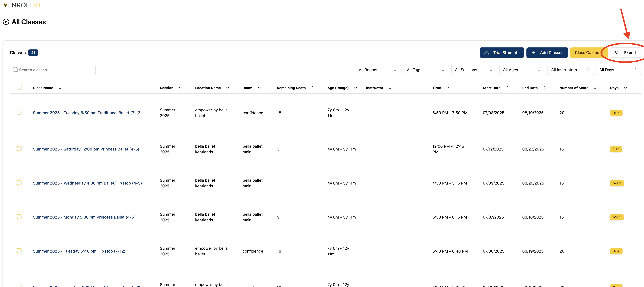Image resolution: width=644 pixels, height=287 pixels.
Task: Check Monday Princess Ballet row checkbox
Action: click(x=19, y=217)
